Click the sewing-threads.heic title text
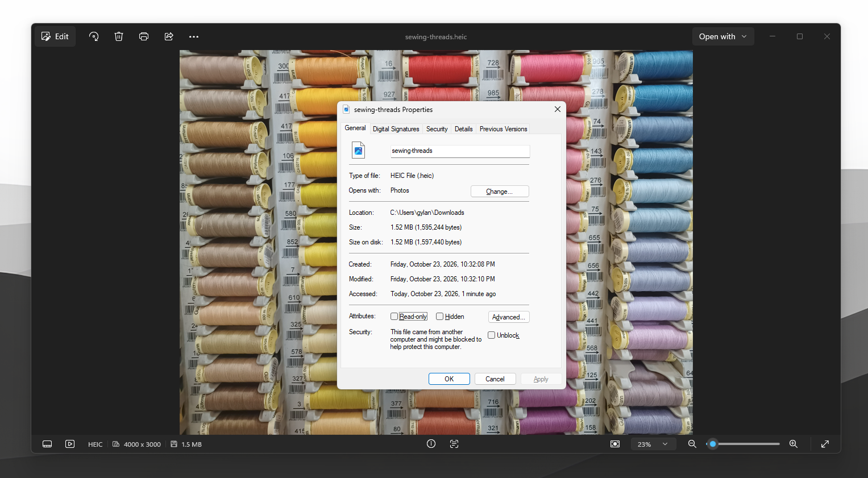The height and width of the screenshot is (478, 868). pos(436,37)
